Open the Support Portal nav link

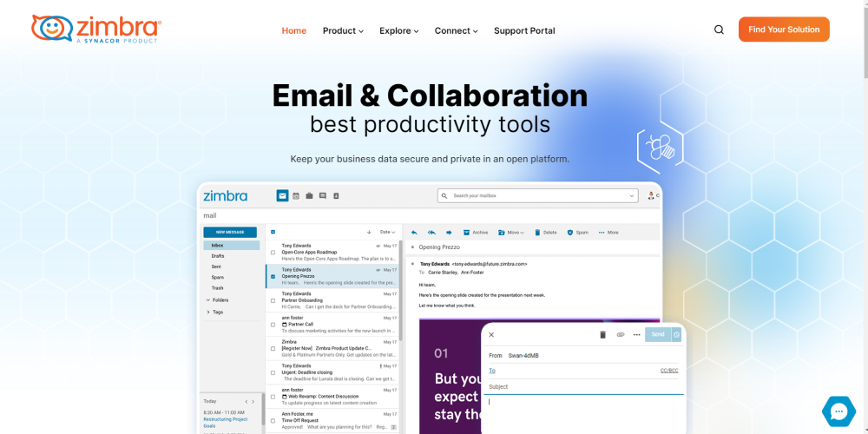click(524, 31)
